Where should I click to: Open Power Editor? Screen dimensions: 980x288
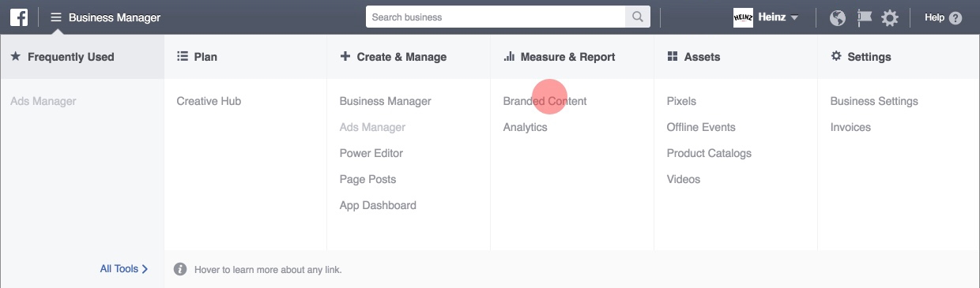(371, 153)
